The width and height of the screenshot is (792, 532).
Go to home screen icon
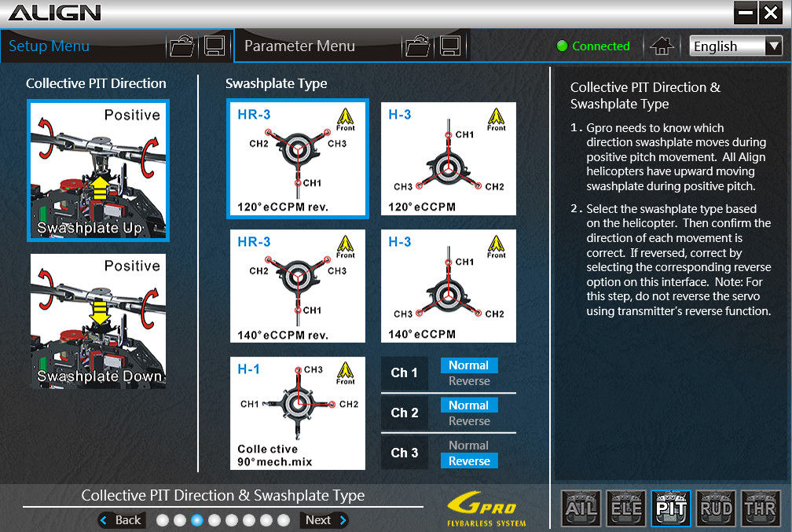[x=662, y=46]
